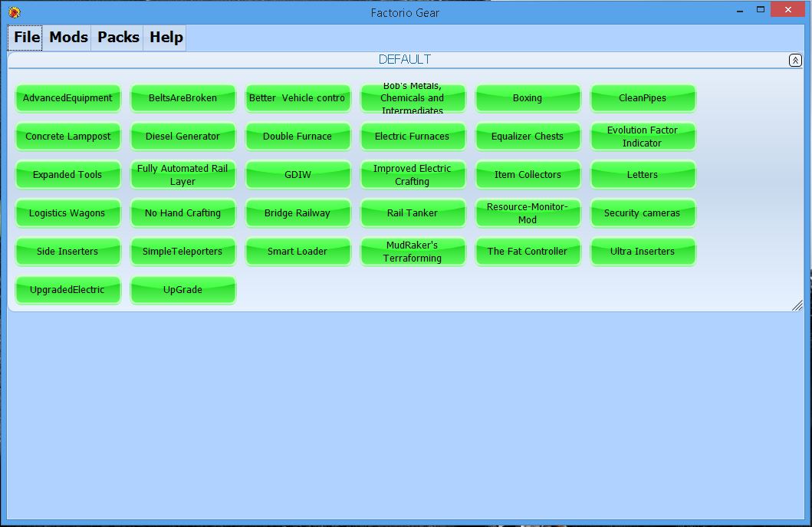The width and height of the screenshot is (812, 527).
Task: Select the Smart Loader mod
Action: tap(298, 252)
